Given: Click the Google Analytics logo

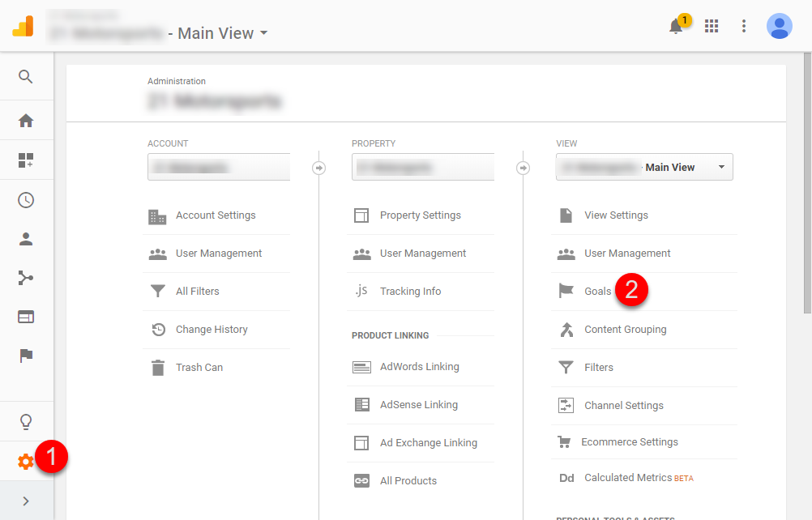Looking at the screenshot, I should coord(24,26).
